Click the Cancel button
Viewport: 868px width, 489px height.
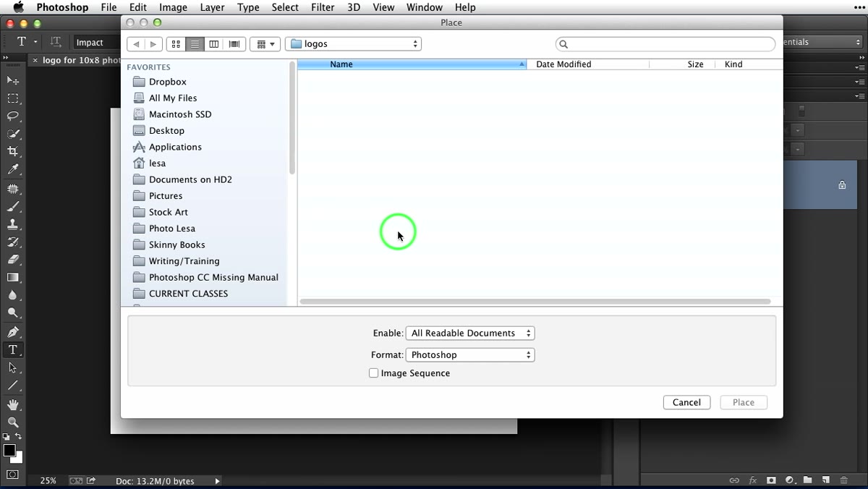[x=686, y=403]
